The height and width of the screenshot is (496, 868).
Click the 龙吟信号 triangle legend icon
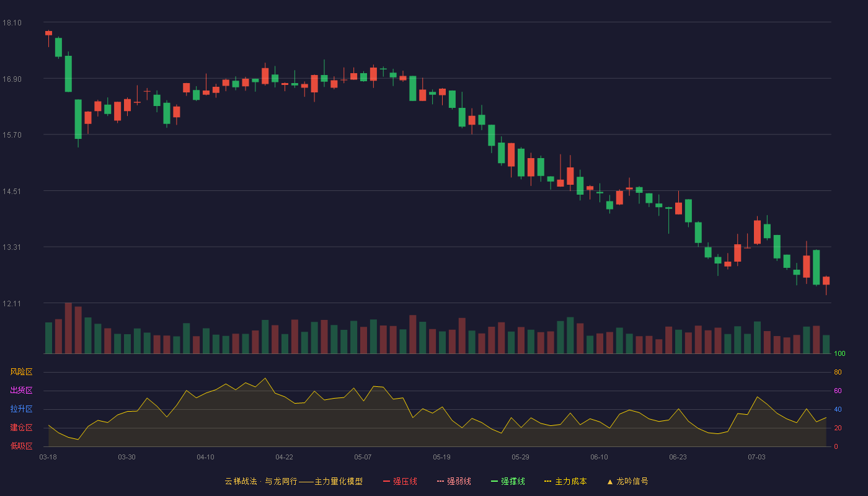click(x=610, y=482)
